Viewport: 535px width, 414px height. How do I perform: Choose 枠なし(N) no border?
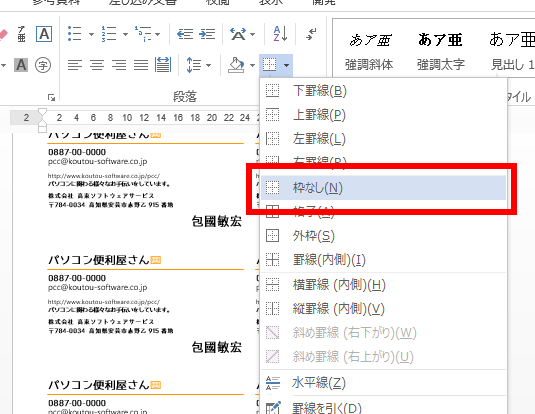pos(383,187)
